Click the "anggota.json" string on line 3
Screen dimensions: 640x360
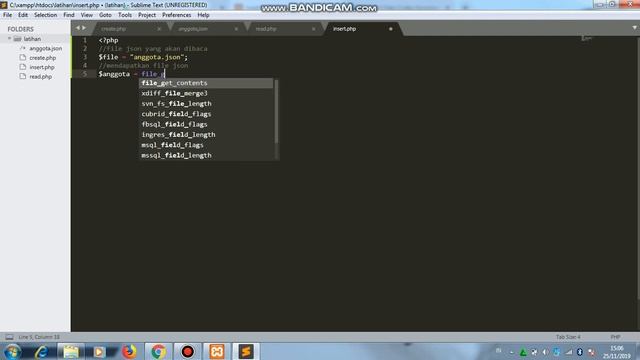[x=157, y=57]
